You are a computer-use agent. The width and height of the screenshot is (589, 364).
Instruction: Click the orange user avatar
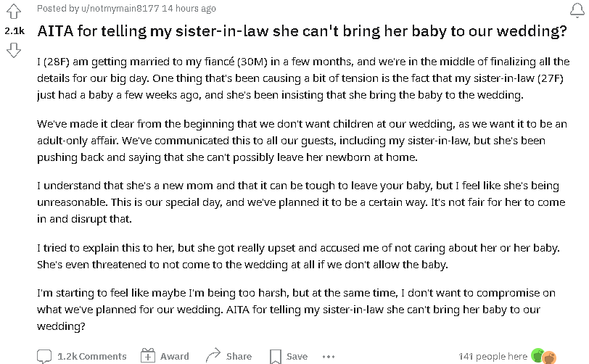tap(549, 357)
